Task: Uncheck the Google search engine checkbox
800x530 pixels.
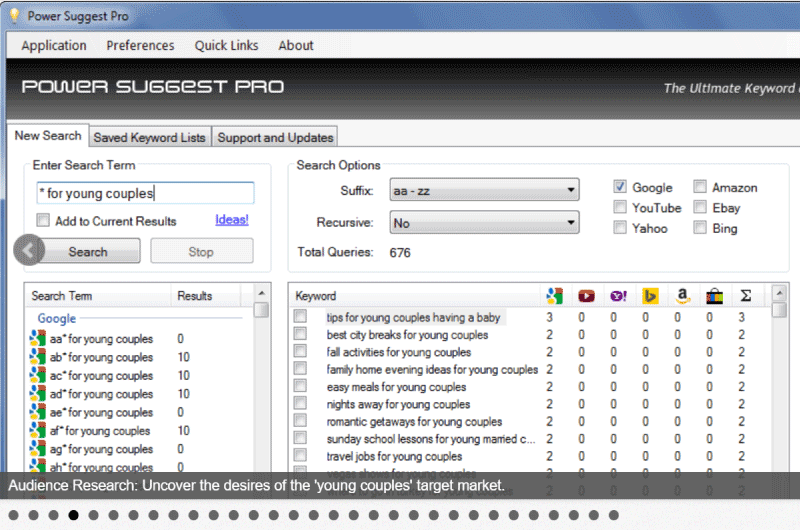Action: [x=619, y=187]
